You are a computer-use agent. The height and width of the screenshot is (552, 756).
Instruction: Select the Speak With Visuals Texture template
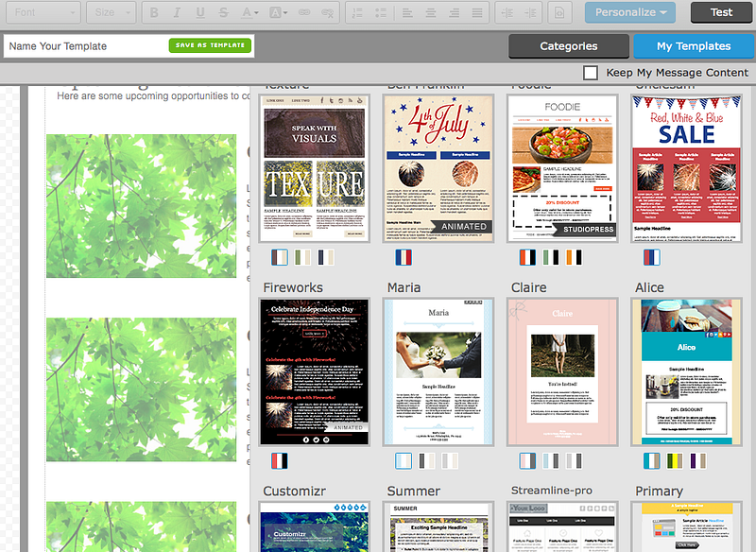(x=315, y=168)
